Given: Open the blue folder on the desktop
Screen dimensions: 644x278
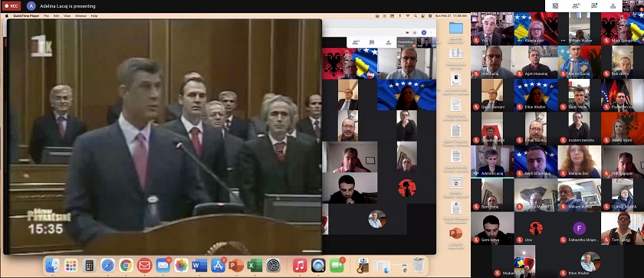Looking at the screenshot, I should (x=456, y=28).
